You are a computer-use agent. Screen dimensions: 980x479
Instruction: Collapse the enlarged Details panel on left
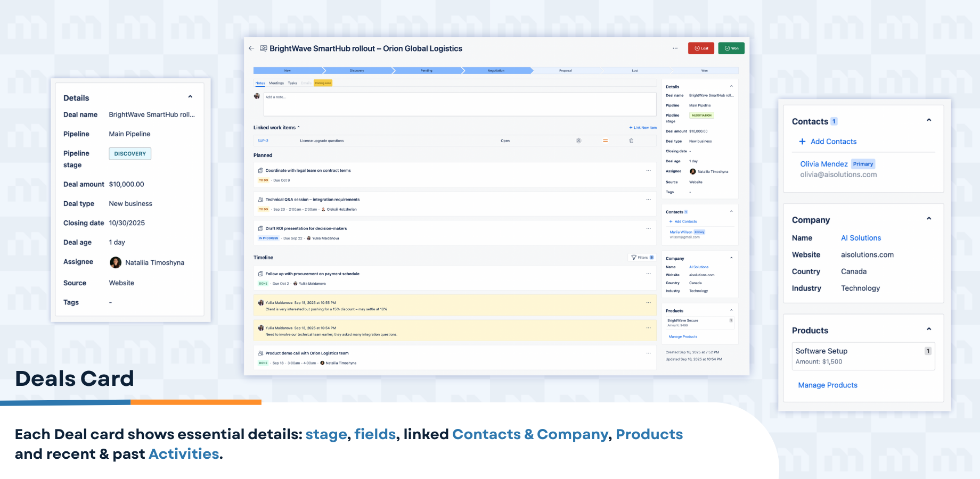[190, 97]
